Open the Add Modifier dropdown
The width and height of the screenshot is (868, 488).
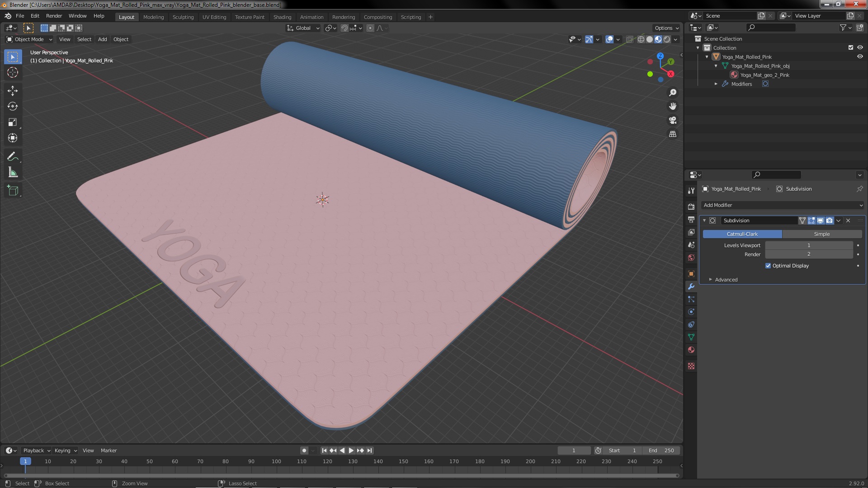tap(782, 205)
